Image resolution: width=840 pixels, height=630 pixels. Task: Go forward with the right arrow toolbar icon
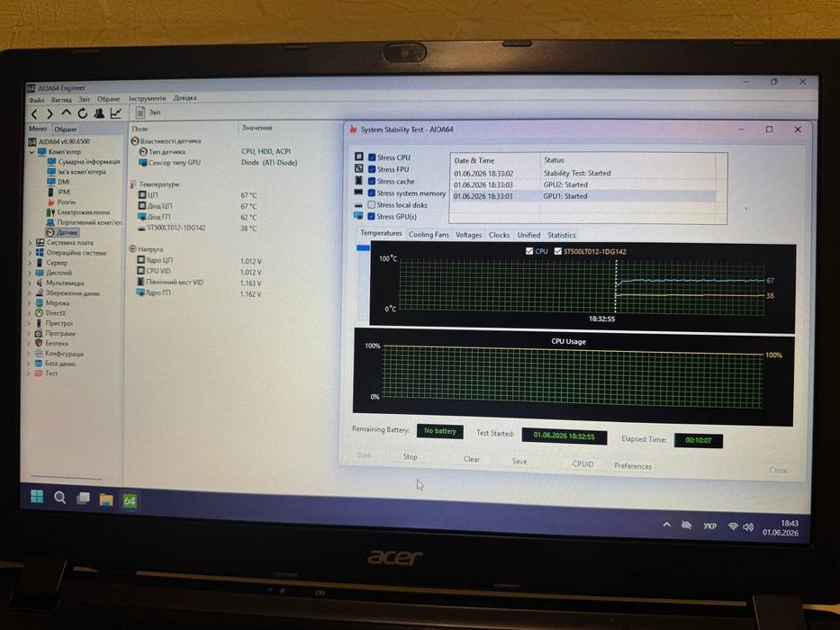pyautogui.click(x=50, y=114)
